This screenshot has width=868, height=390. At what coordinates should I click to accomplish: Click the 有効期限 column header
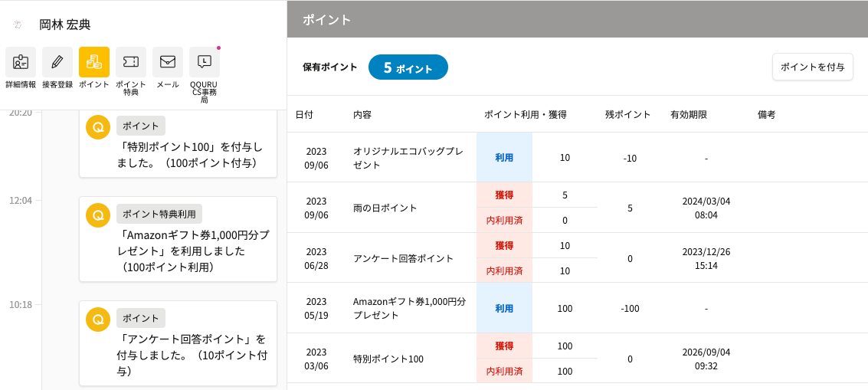[x=688, y=115]
